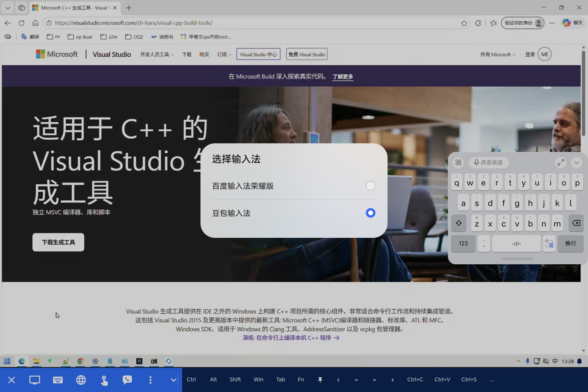Open Copilot 聊天 icon
This screenshot has height=392, width=588.
point(573,23)
